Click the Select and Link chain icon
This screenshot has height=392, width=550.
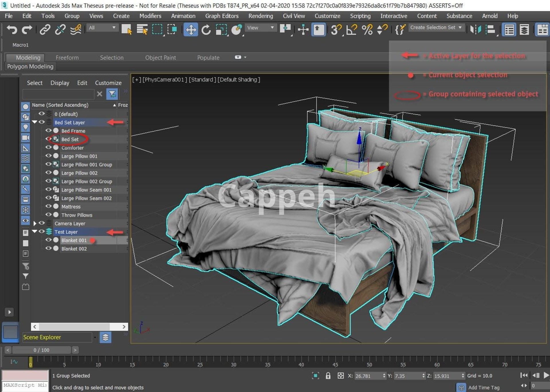(x=45, y=29)
